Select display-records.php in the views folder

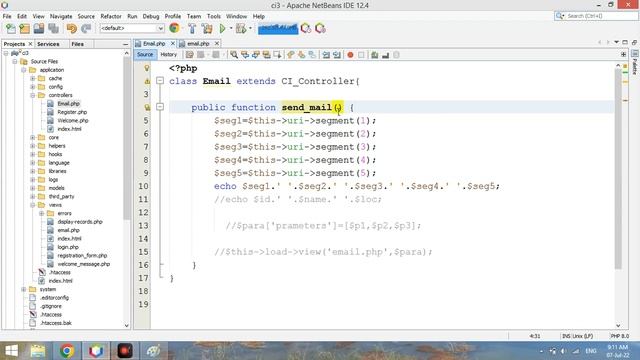tap(80, 222)
